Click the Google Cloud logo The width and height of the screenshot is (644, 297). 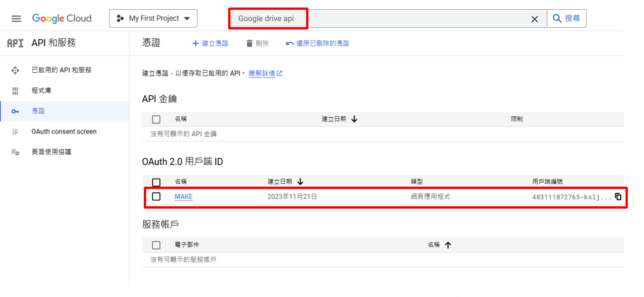coord(62,18)
